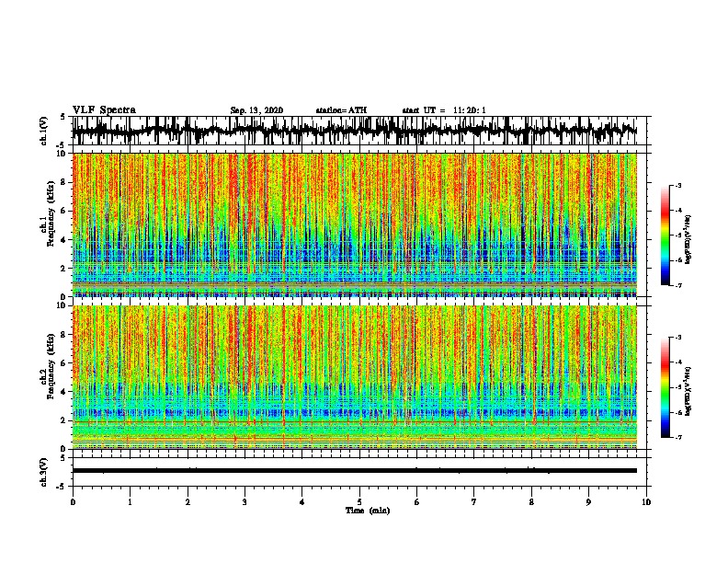Click the 'Time (min)' axis label
The height and width of the screenshot is (563, 728).
[x=368, y=511]
